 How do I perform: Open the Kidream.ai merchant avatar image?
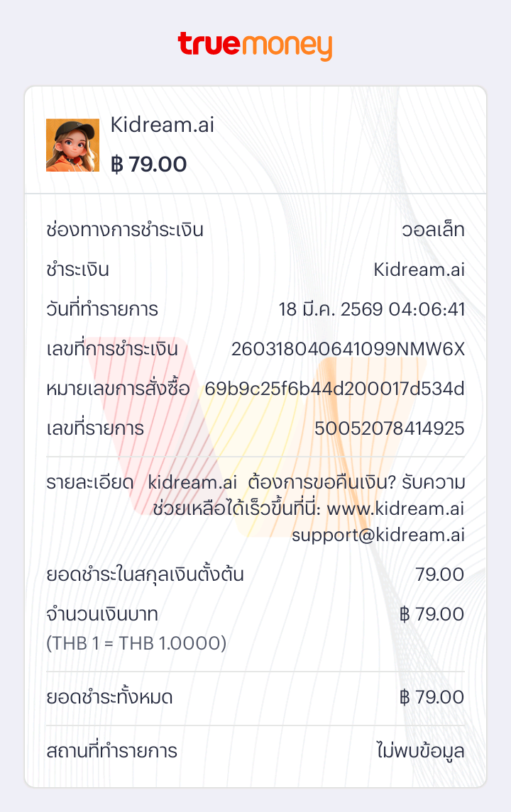click(62, 145)
